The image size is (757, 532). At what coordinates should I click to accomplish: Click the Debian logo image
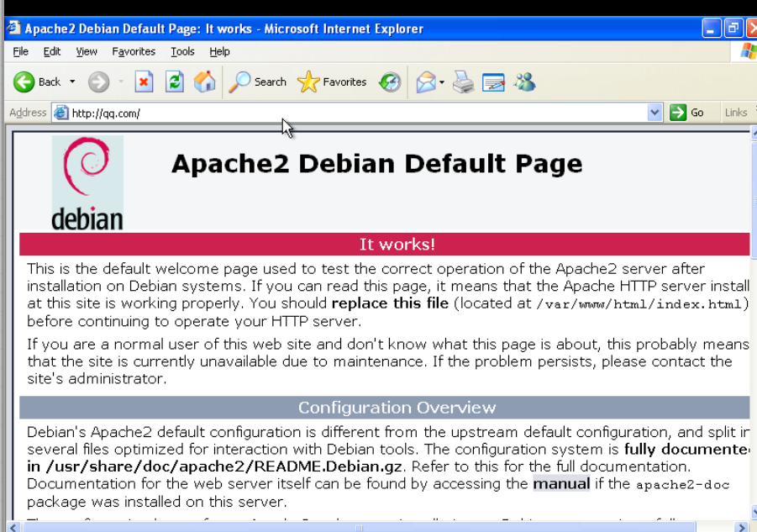(x=87, y=183)
